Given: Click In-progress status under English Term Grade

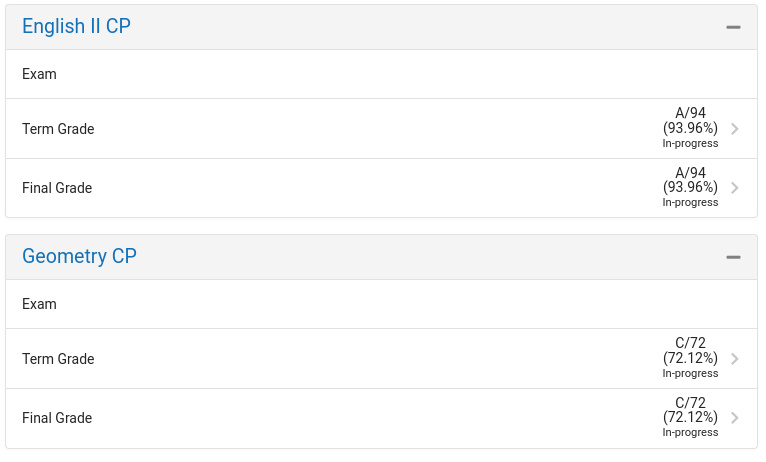Looking at the screenshot, I should (690, 143).
